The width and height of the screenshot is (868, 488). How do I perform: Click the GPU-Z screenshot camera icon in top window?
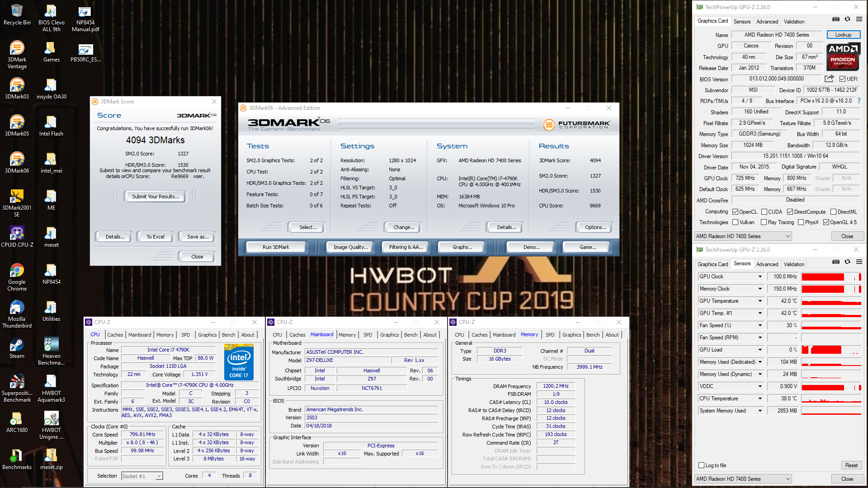tap(836, 19)
